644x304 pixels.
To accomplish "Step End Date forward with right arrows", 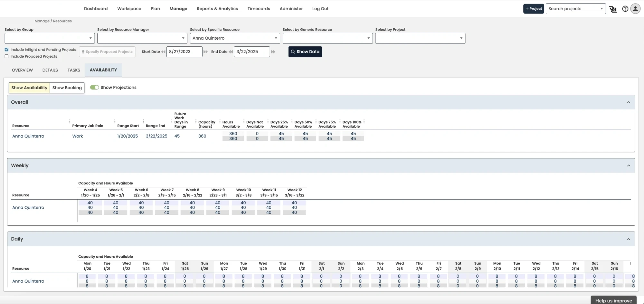I will coord(273,52).
